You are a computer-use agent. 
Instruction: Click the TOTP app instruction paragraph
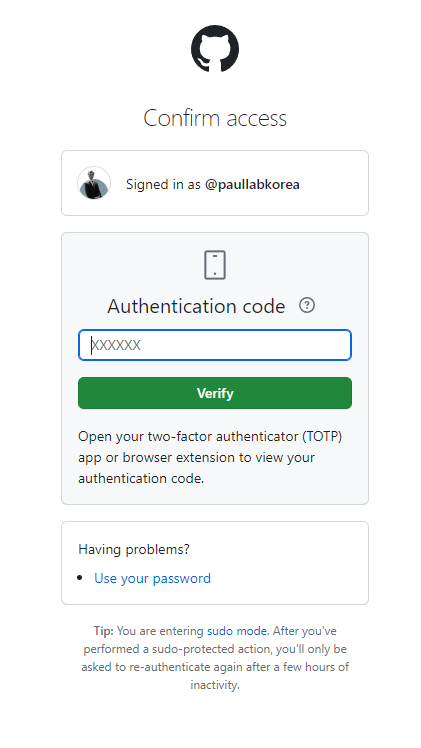coord(210,457)
